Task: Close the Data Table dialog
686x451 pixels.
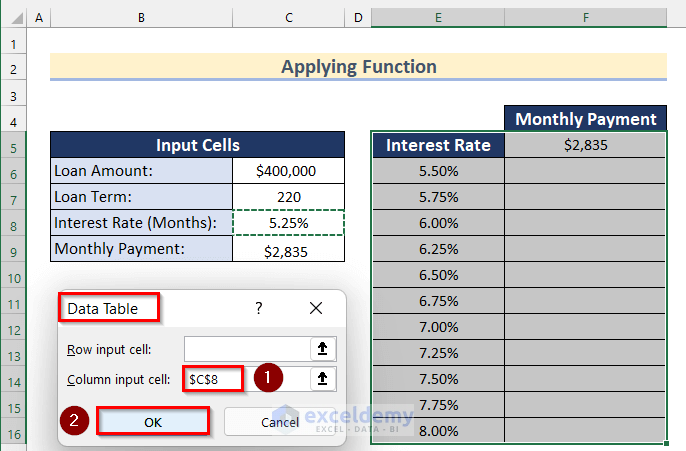Action: 316,309
